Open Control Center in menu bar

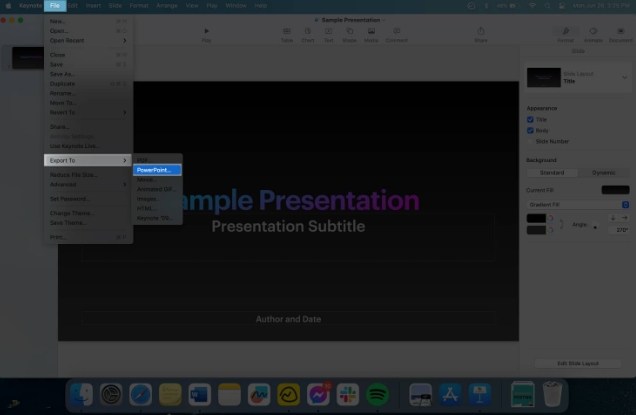(562, 6)
